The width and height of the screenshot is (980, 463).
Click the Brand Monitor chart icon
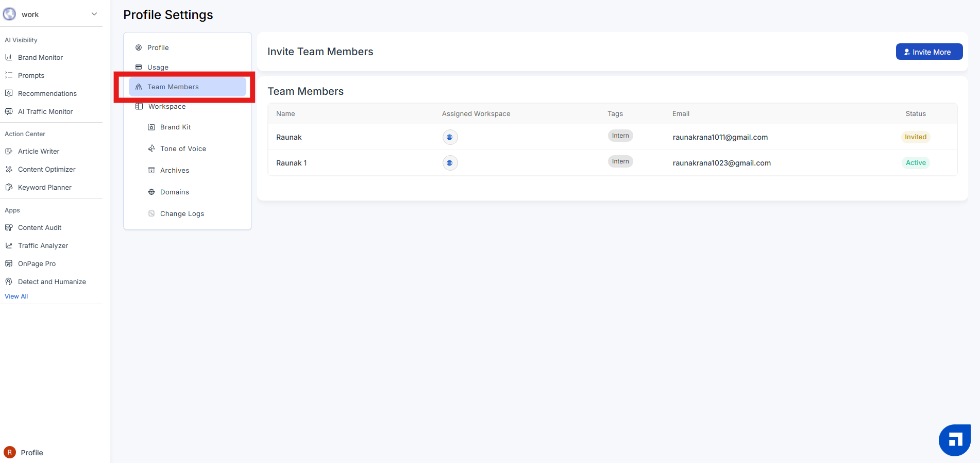click(x=9, y=57)
